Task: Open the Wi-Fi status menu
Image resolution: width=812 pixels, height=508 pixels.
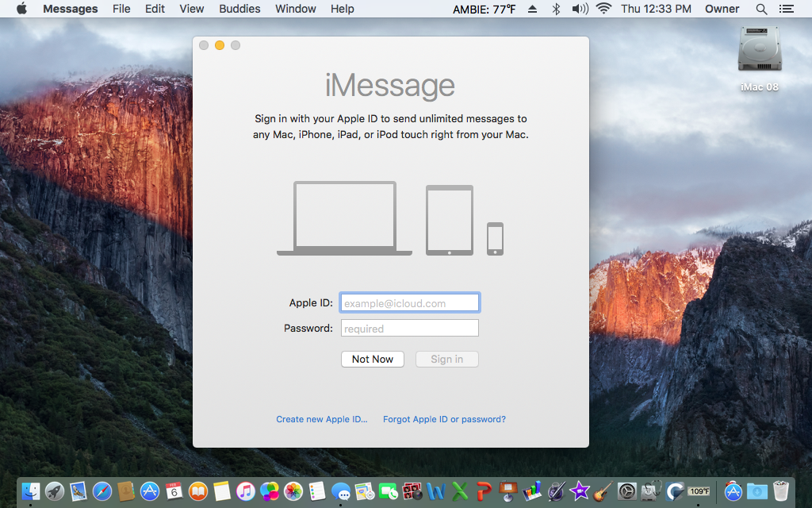Action: point(603,8)
